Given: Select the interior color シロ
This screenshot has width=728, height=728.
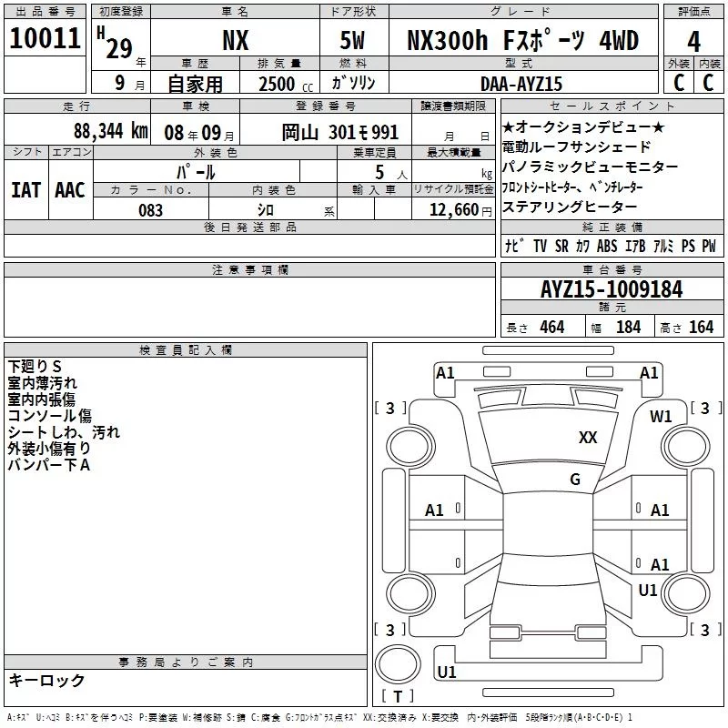Looking at the screenshot, I should [266, 210].
